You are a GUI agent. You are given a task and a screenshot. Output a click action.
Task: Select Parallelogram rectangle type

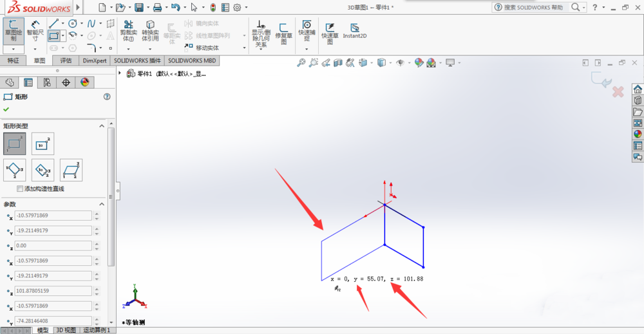pyautogui.click(x=71, y=170)
